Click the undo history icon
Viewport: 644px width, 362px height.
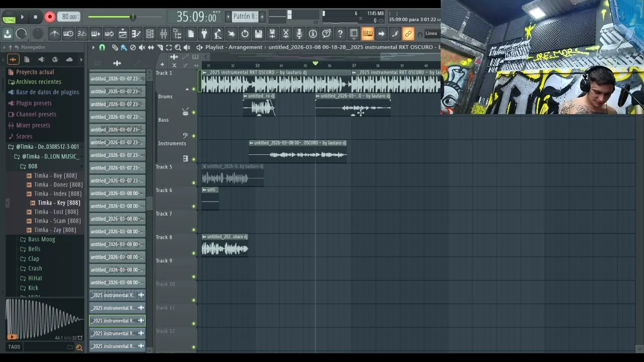point(245,34)
